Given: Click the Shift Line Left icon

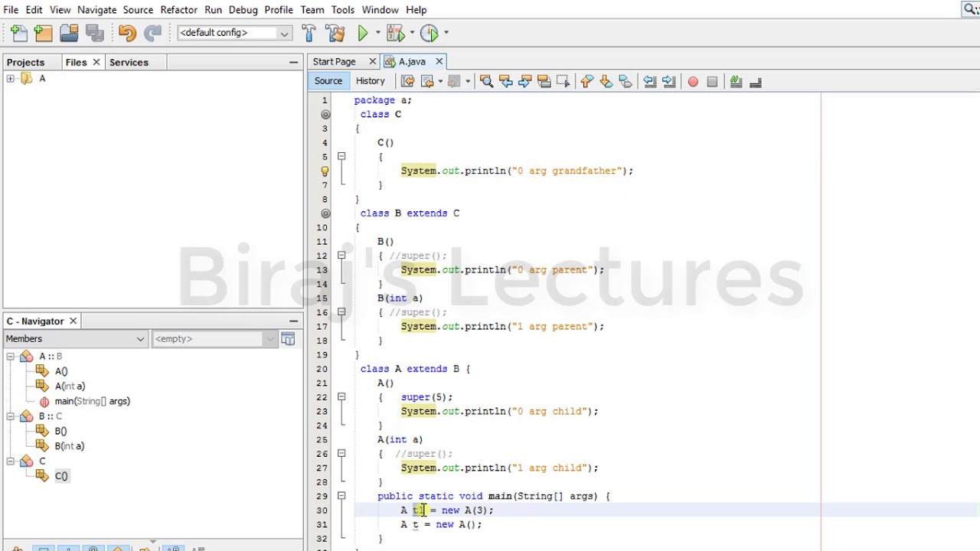Looking at the screenshot, I should 649,81.
